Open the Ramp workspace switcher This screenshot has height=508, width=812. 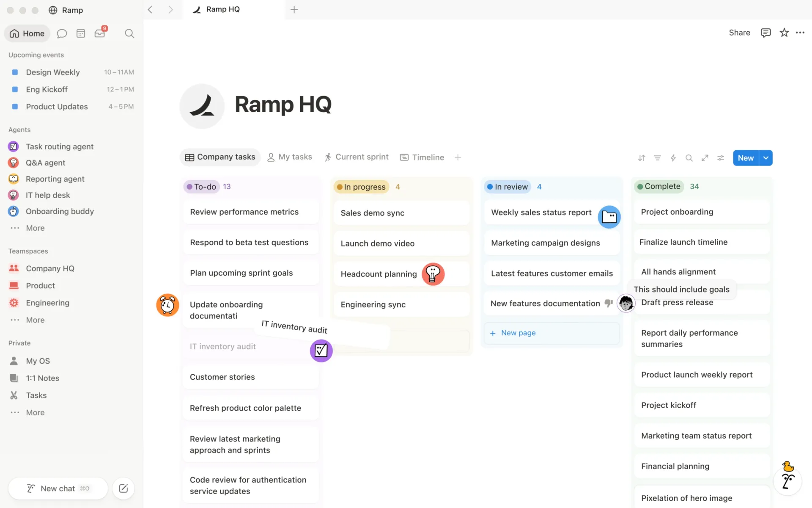66,10
